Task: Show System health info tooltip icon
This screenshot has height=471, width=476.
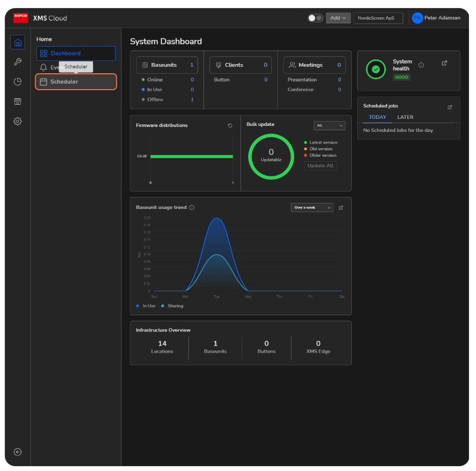Action: coord(421,65)
